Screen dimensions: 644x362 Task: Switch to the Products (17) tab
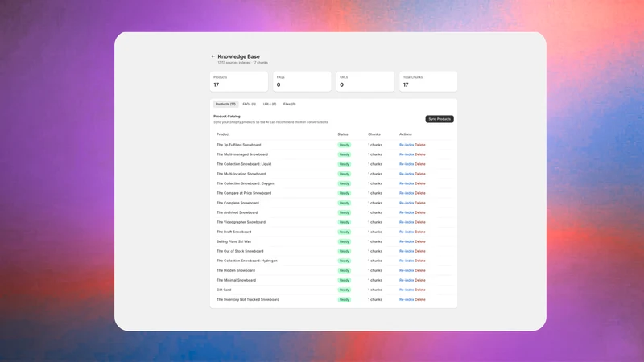(x=225, y=105)
